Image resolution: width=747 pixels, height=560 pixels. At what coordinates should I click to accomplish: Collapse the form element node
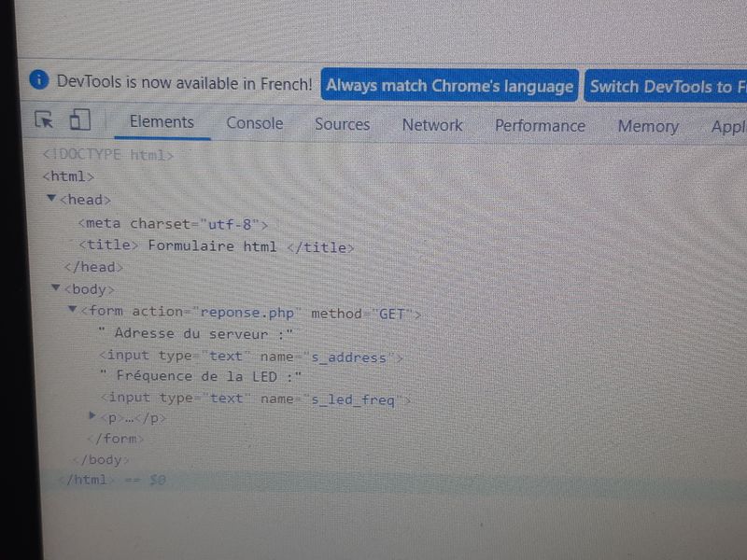pos(73,309)
